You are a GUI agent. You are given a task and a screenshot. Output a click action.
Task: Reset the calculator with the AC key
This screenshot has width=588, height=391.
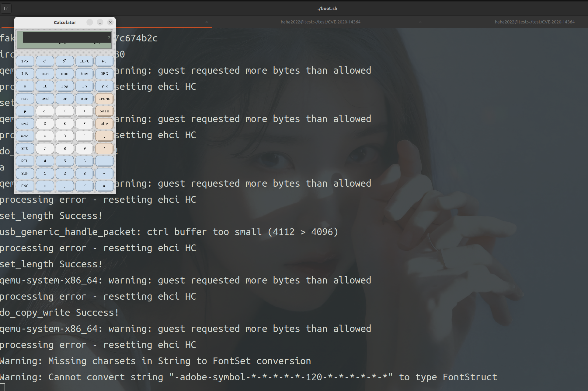(104, 61)
